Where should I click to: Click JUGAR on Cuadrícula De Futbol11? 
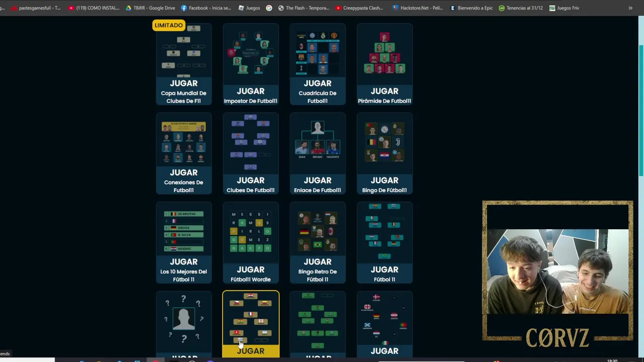point(317,83)
